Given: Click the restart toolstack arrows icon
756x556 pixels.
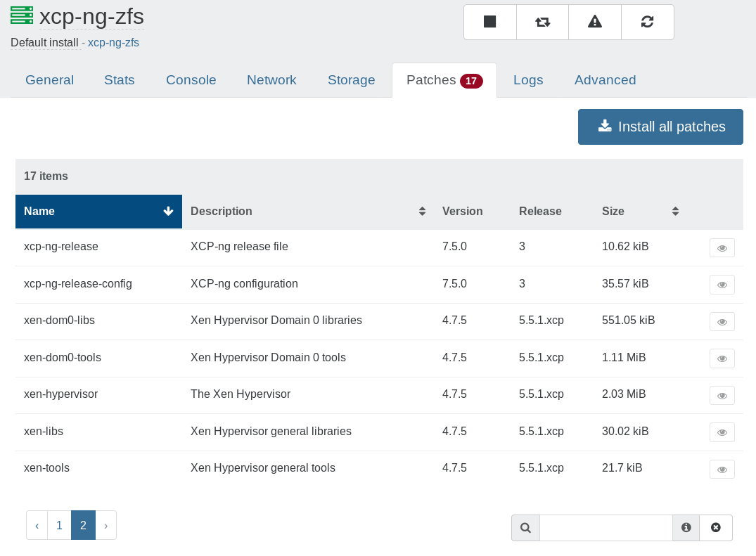Looking at the screenshot, I should 542,22.
